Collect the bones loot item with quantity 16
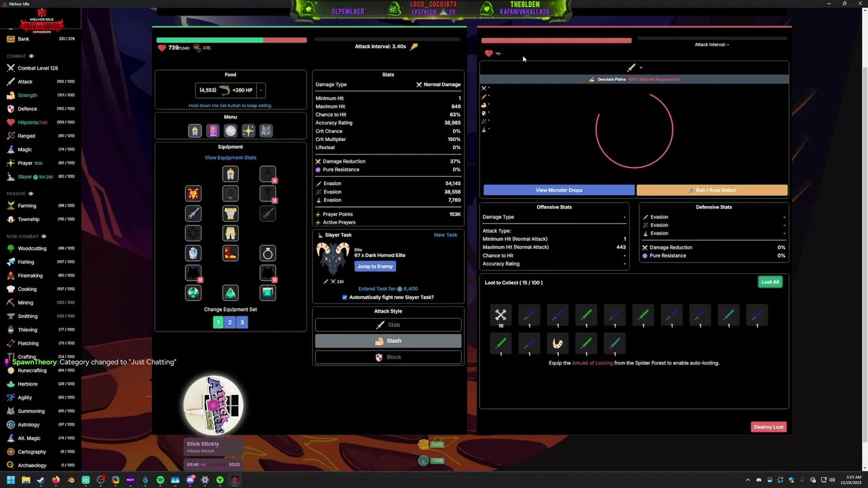The image size is (868, 488). [500, 315]
